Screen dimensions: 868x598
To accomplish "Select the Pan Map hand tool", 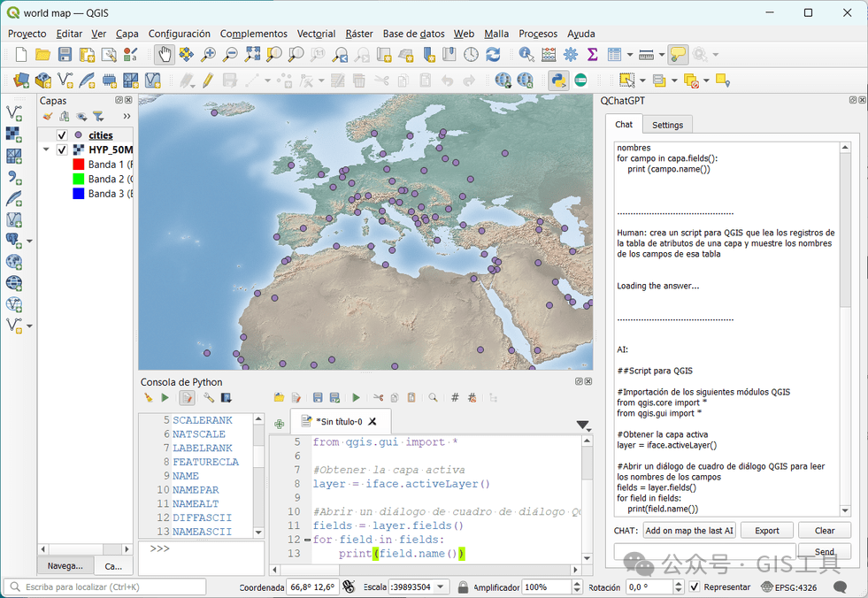I will (x=165, y=54).
